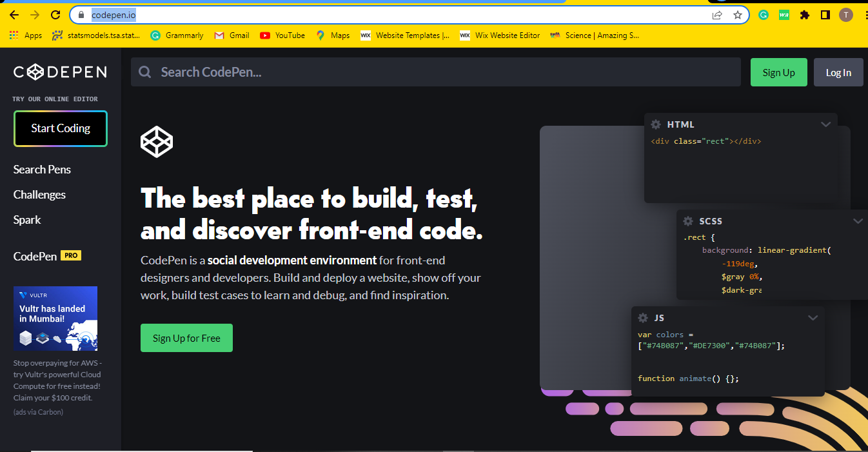Click the CodePen logo in the sidebar
Viewport: 868px width, 452px height.
[60, 72]
